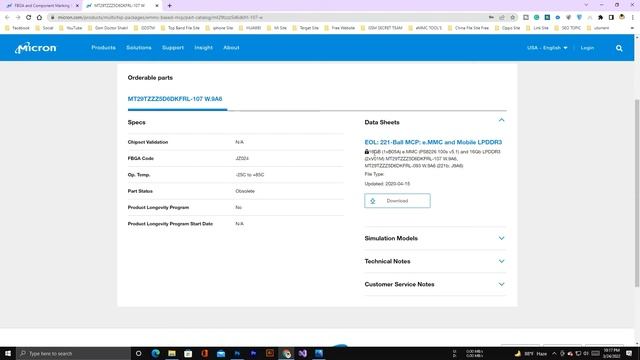This screenshot has width=640, height=360.
Task: Reload the current page
Action: [29, 18]
